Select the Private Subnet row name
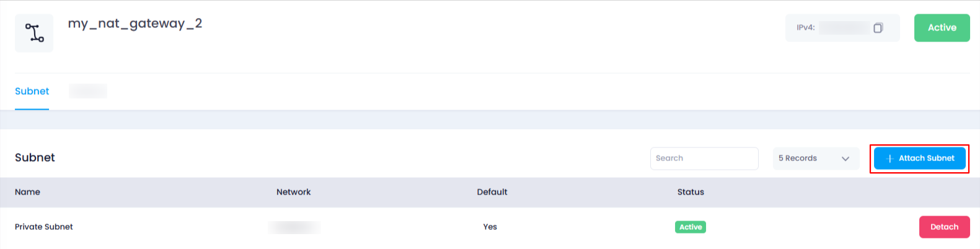This screenshot has width=980, height=249. 44,227
